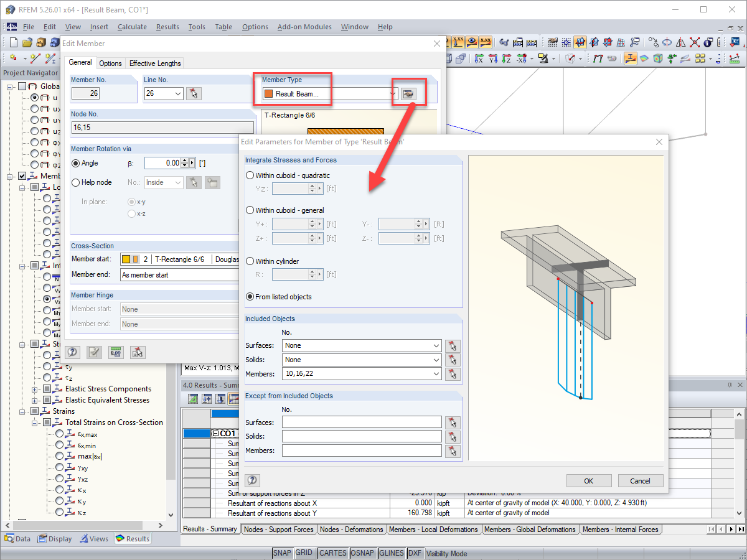Toggle DXF in the status bar
Image resolution: width=747 pixels, height=560 pixels.
(415, 553)
